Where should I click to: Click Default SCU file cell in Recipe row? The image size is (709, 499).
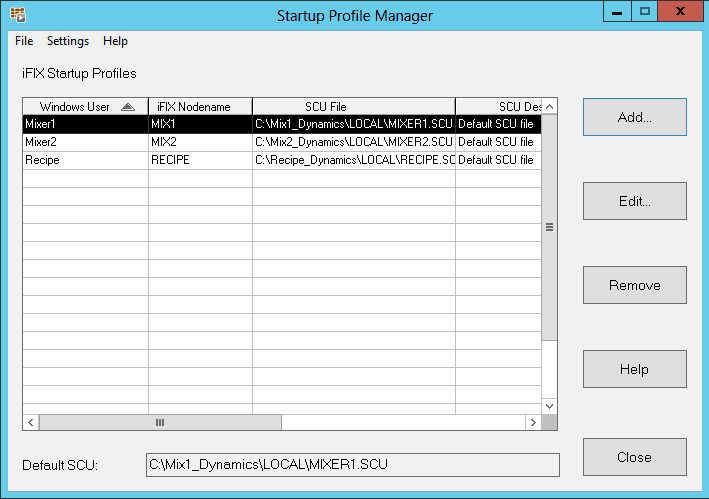pyautogui.click(x=498, y=160)
